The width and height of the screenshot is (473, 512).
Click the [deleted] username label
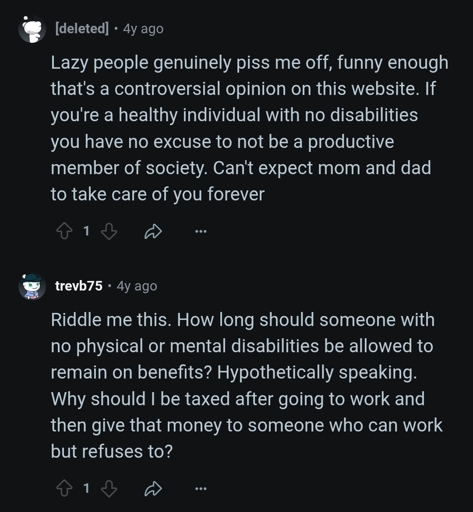coord(82,29)
